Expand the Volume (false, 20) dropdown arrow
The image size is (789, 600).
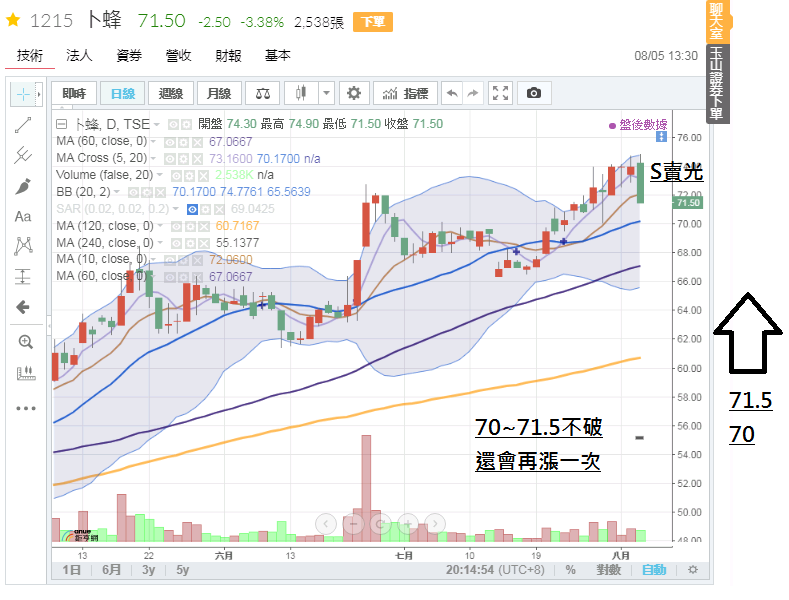click(160, 175)
